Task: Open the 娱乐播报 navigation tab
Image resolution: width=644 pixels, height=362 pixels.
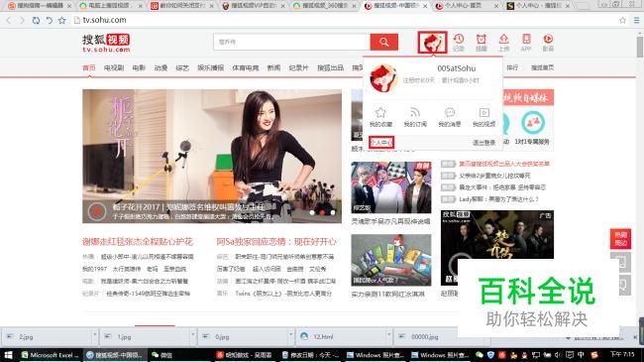Action: 211,67
